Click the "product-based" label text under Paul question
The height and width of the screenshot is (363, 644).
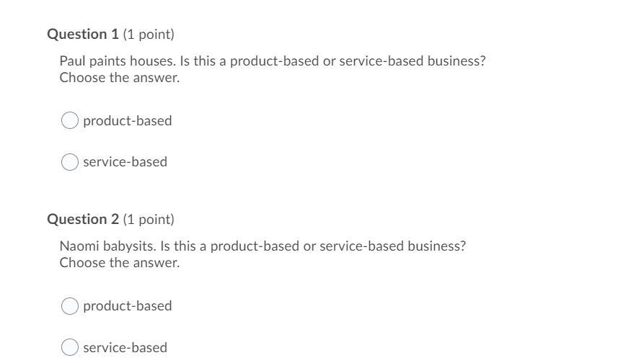tap(128, 120)
